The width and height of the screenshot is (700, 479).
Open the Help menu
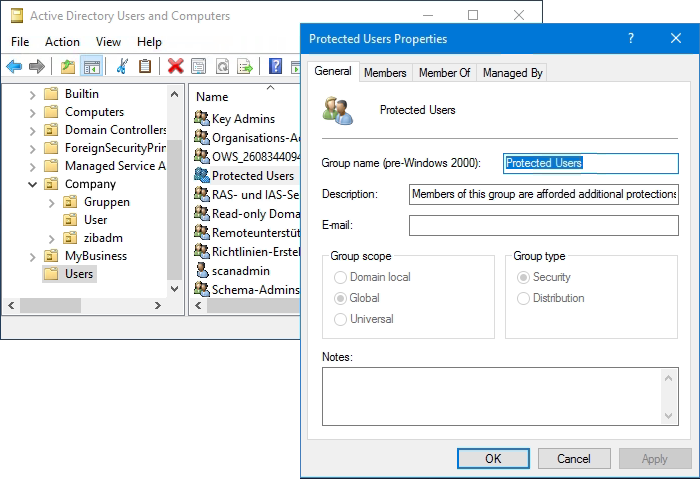pyautogui.click(x=149, y=42)
